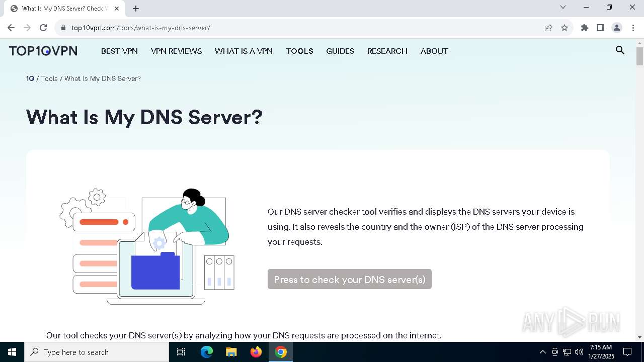Viewport: 644px width, 362px height.
Task: Click the taskbar search box
Action: [x=97, y=352]
